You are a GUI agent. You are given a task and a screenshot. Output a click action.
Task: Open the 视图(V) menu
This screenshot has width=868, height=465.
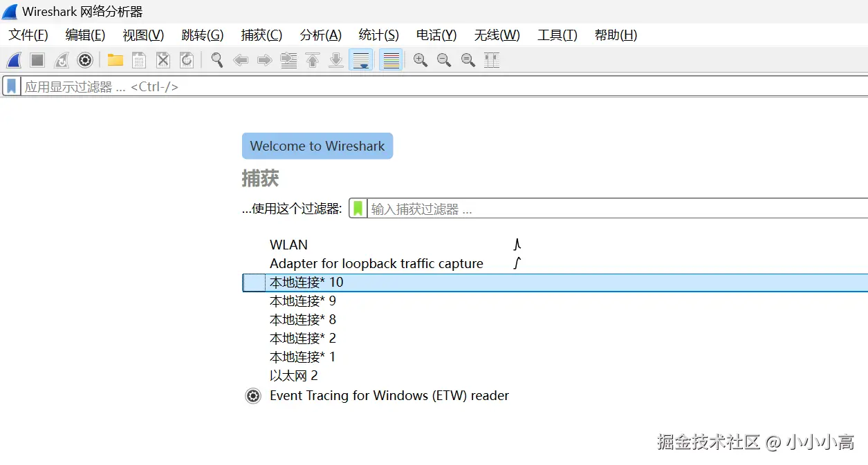(143, 35)
